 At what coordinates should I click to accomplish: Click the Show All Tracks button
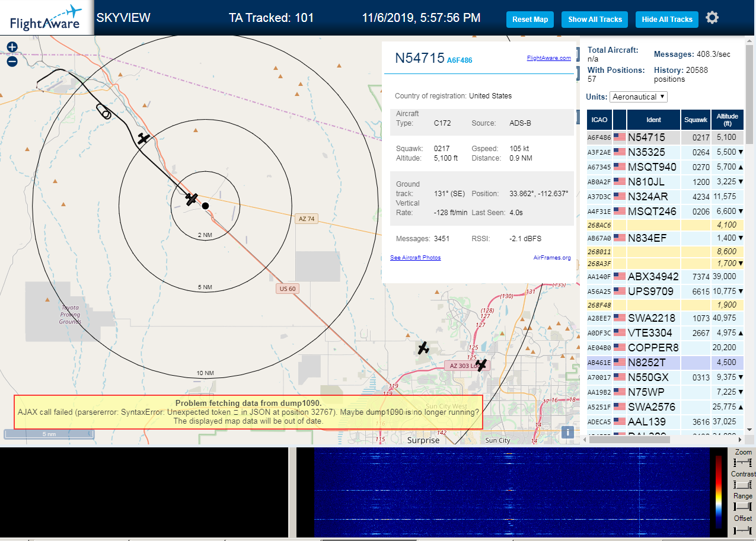tap(595, 20)
